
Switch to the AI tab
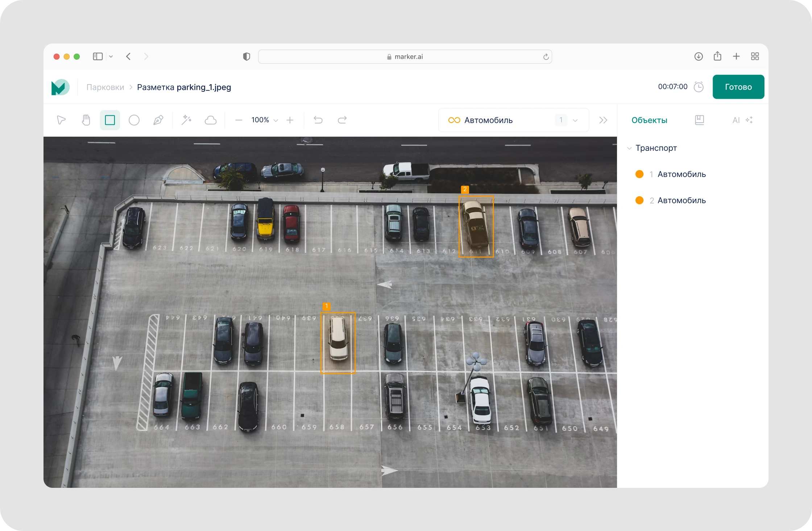click(742, 120)
